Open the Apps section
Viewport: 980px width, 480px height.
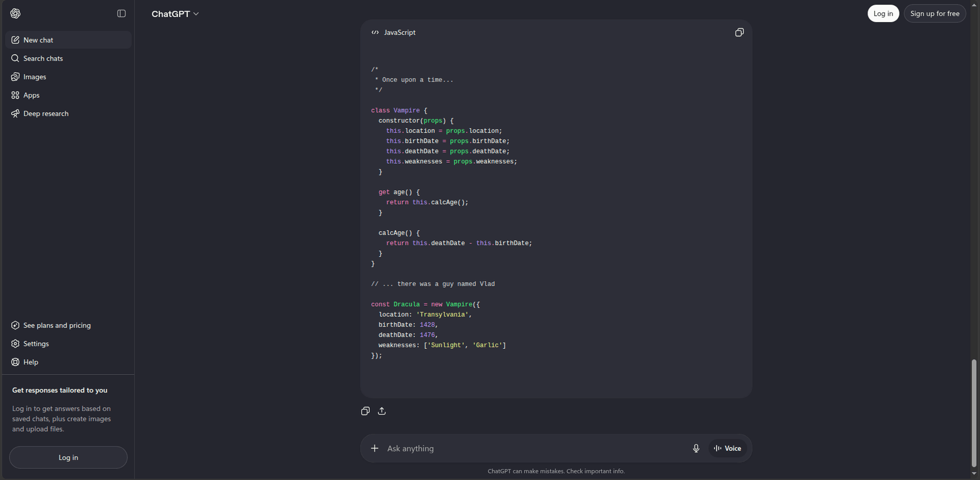click(68, 95)
